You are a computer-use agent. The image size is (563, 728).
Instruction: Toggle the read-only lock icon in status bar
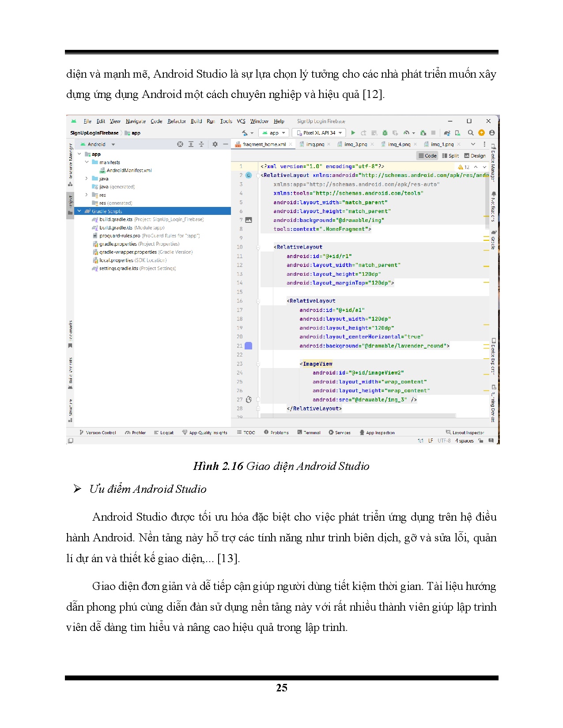tap(481, 441)
